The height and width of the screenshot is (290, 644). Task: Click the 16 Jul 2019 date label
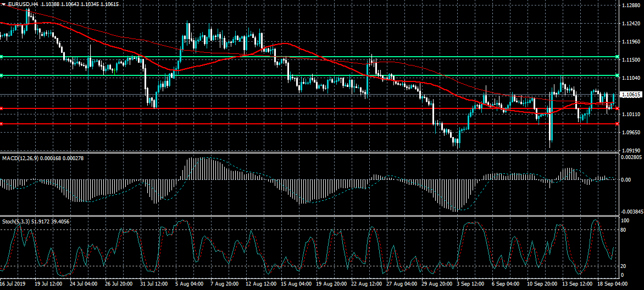pyautogui.click(x=13, y=284)
